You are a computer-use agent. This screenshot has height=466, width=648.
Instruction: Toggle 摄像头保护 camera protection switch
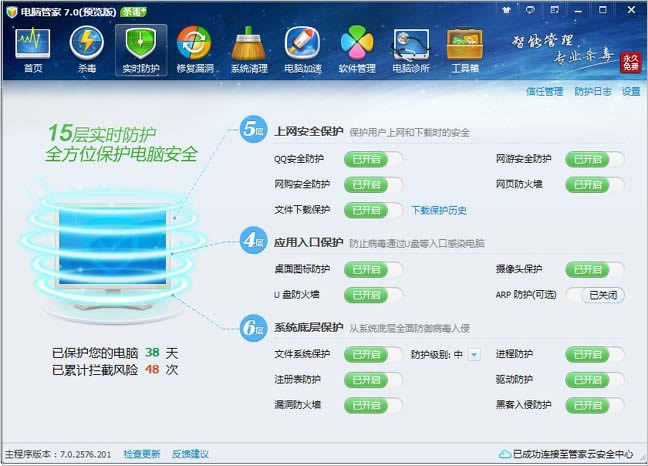click(x=595, y=269)
